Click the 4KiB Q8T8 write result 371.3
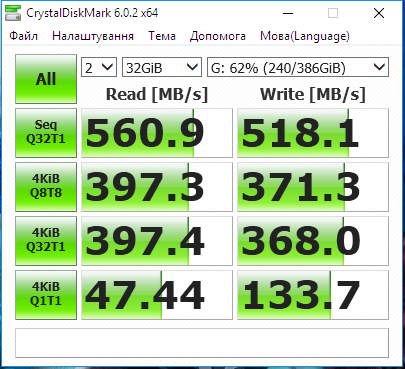Viewport: 405px width, 369px height. [313, 187]
